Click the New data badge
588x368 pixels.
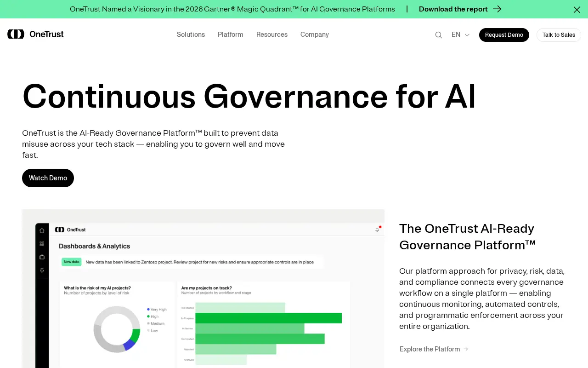[72, 262]
